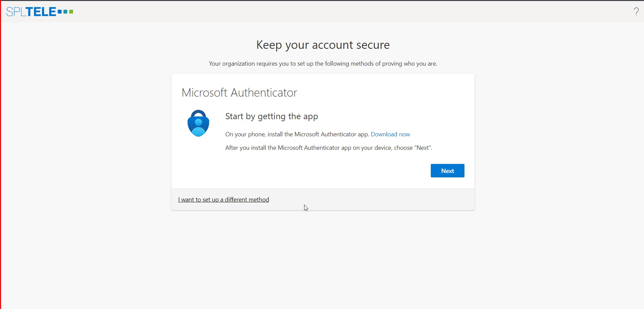Click the Next button
The image size is (644, 309).
tap(447, 171)
